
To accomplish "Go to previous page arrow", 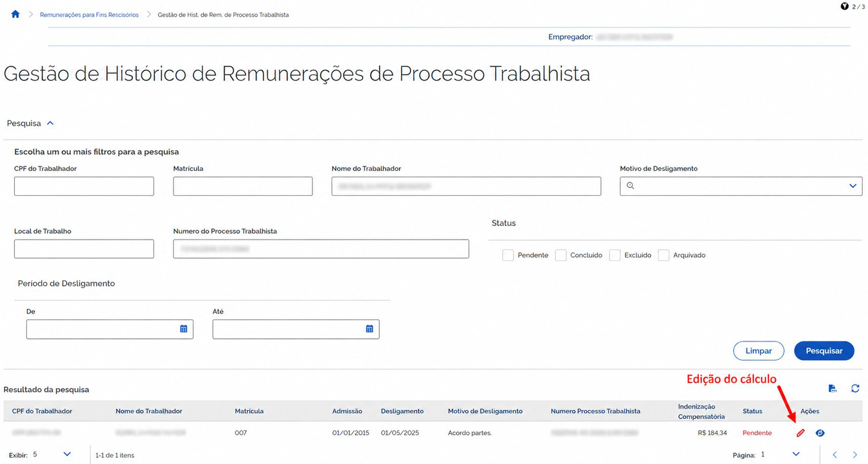I will [835, 455].
